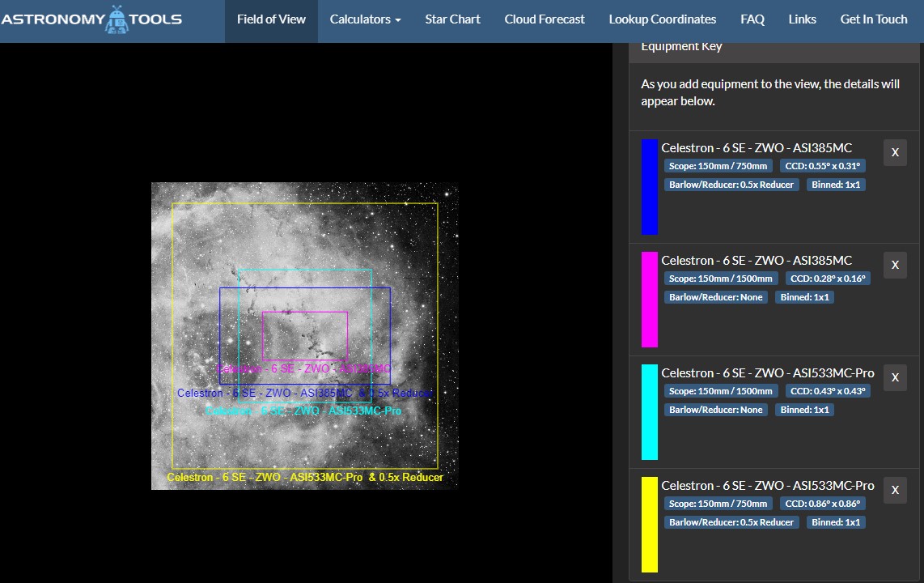Click the 'Barlow/Reducer: 0.5x Reducer' badge in the yellow entry
The width and height of the screenshot is (924, 583).
(731, 522)
